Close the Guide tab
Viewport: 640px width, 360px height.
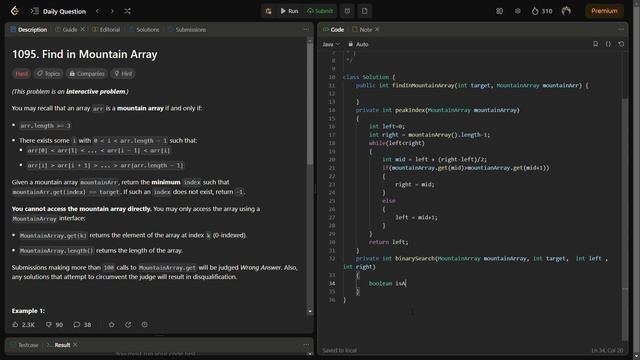(82, 29)
